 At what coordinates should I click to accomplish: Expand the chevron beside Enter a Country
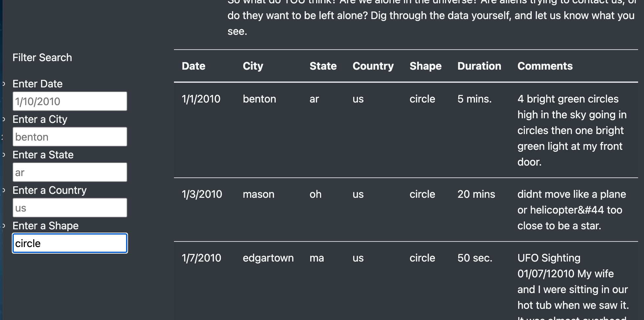[3, 190]
